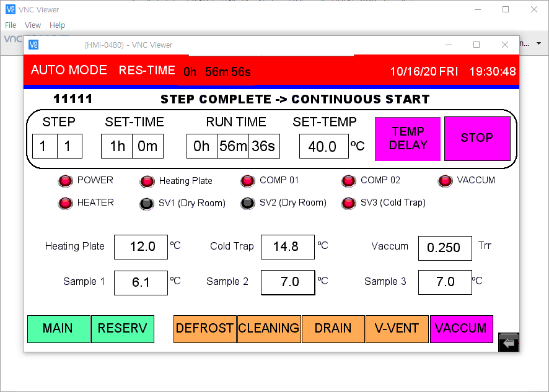Toggle the SV3 (Cold Trap) valve indicator
This screenshot has width=549, height=392.
[x=349, y=203]
